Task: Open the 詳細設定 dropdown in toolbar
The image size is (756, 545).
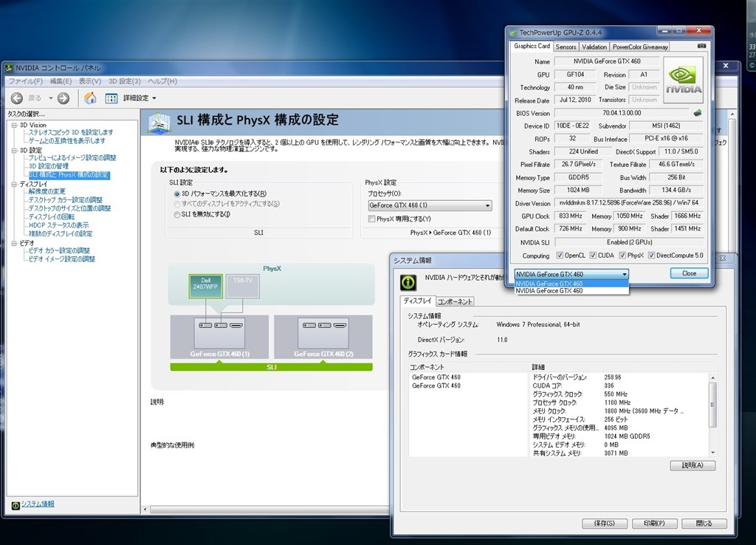Action: click(x=154, y=98)
